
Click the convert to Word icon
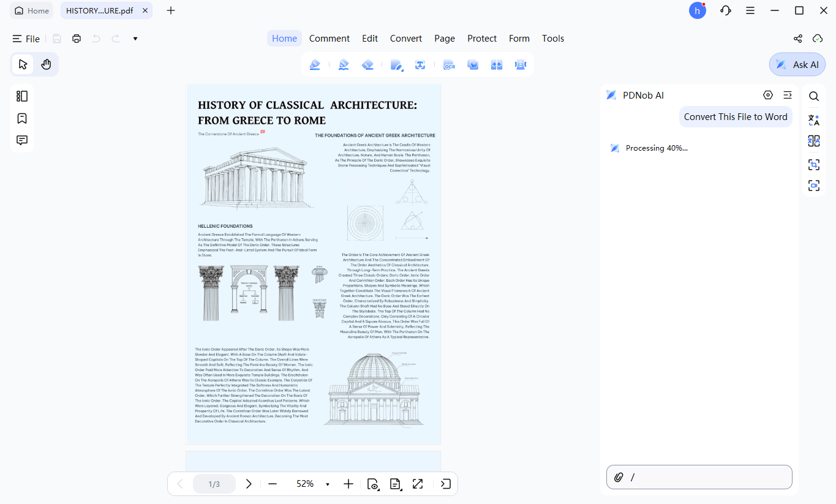coord(473,64)
